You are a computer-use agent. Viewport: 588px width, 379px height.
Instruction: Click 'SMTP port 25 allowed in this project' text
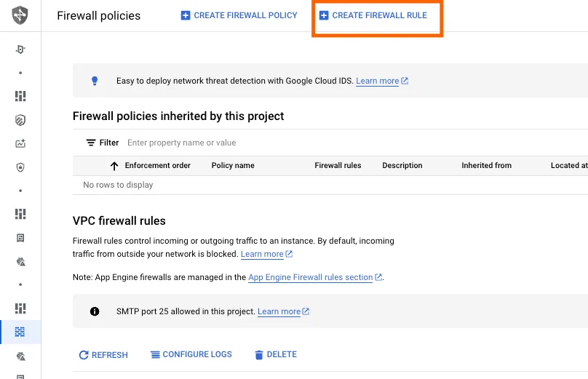tap(186, 311)
